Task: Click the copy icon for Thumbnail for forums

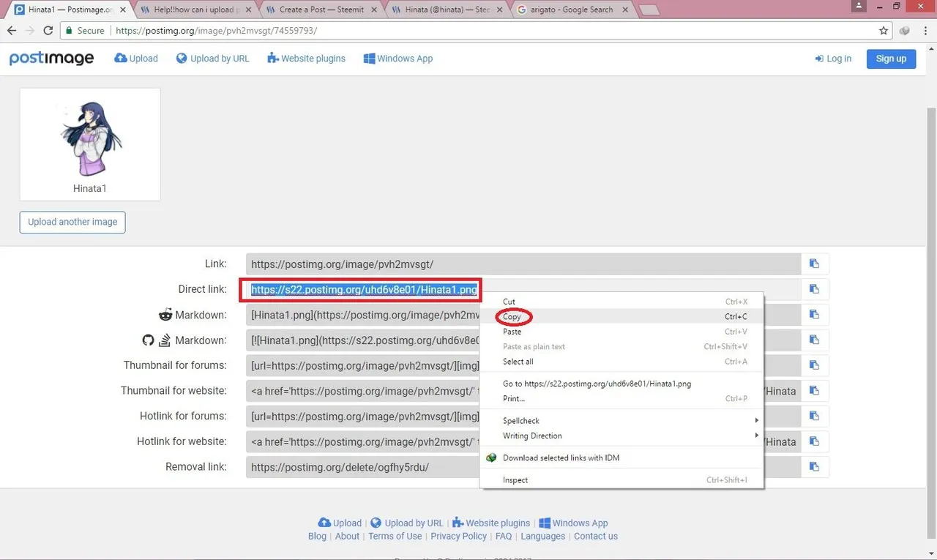Action: pos(814,365)
